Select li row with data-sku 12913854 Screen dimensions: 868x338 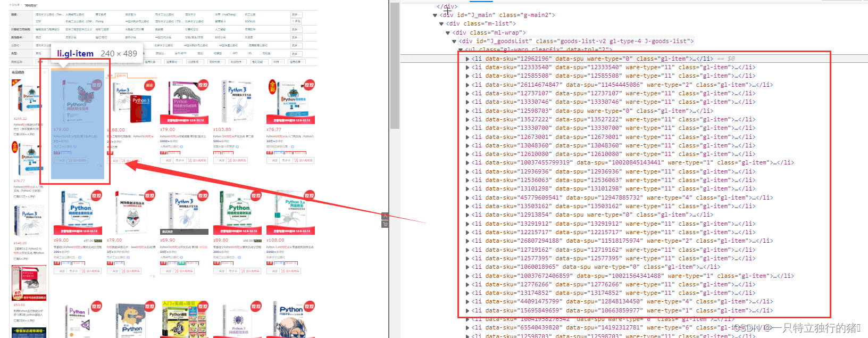pyautogui.click(x=592, y=215)
